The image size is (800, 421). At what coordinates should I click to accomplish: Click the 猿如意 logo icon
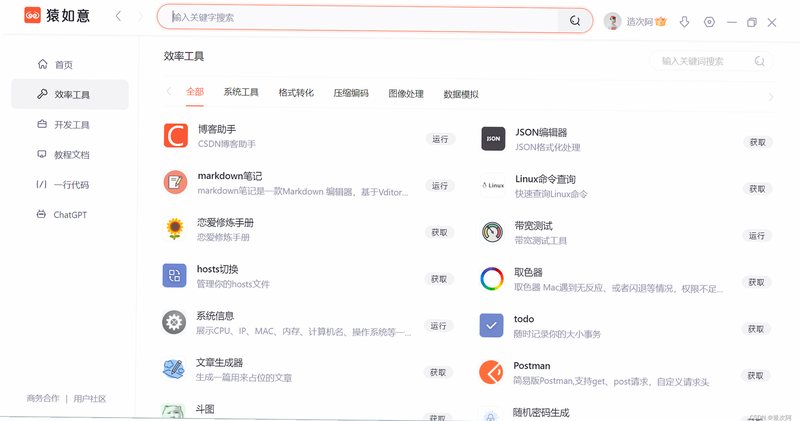(x=33, y=15)
